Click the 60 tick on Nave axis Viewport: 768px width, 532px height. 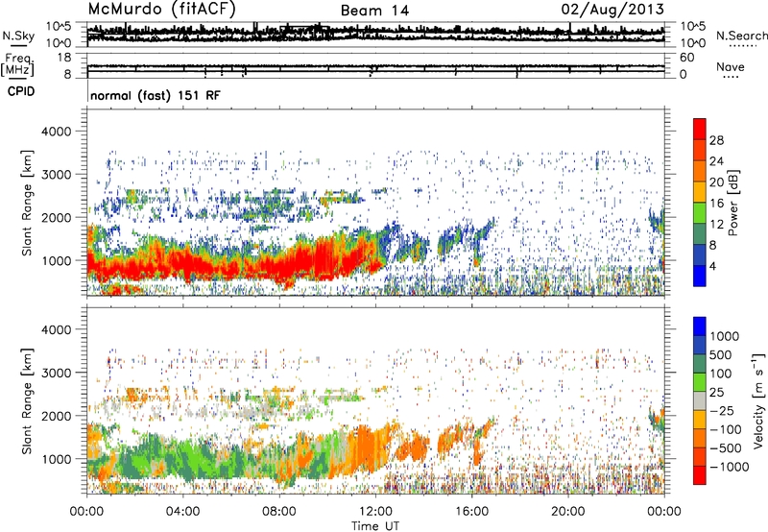(x=687, y=58)
